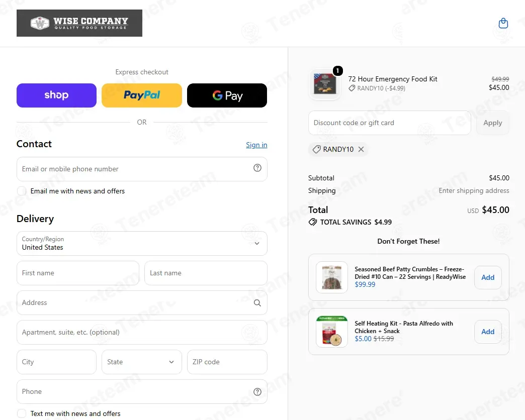
Task: Click the help icon in email field
Action: (257, 168)
